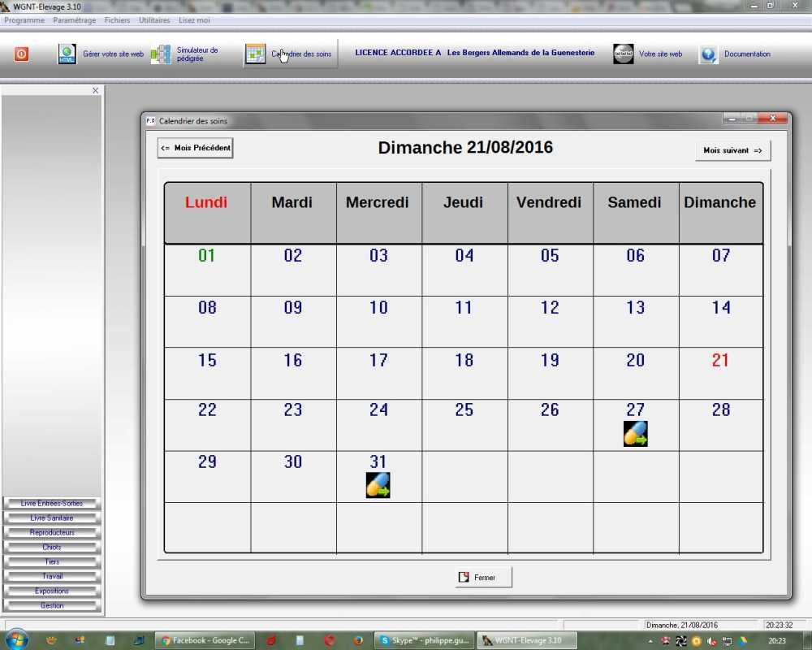Open the medication icon on day 27
The image size is (812, 650).
coord(635,434)
